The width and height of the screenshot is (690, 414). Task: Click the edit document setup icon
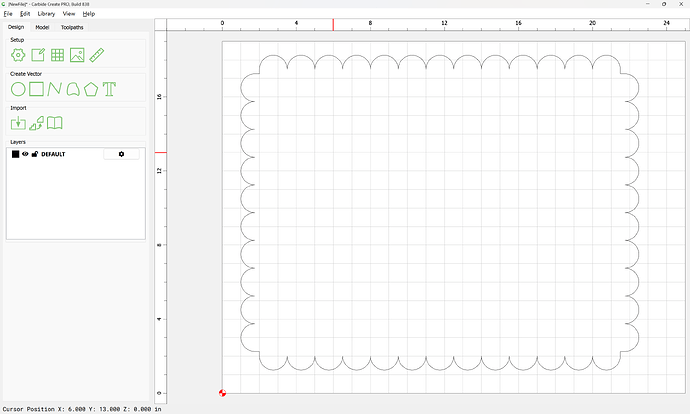pyautogui.click(x=37, y=55)
